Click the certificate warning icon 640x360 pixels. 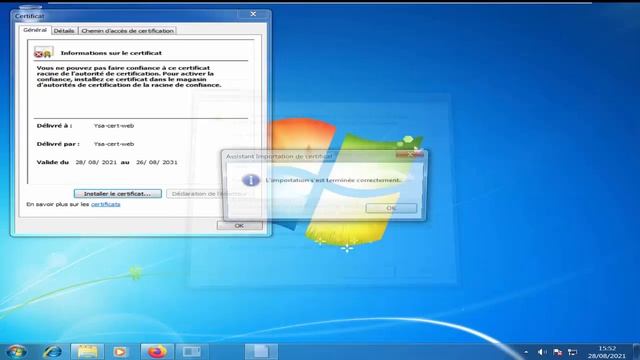(44, 53)
